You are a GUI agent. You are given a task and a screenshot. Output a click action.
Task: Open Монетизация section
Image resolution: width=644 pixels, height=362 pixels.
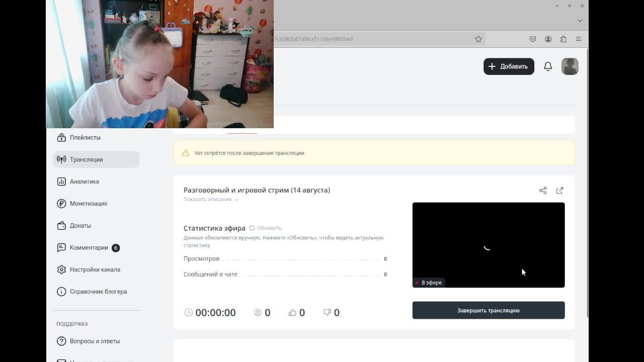tap(96, 204)
